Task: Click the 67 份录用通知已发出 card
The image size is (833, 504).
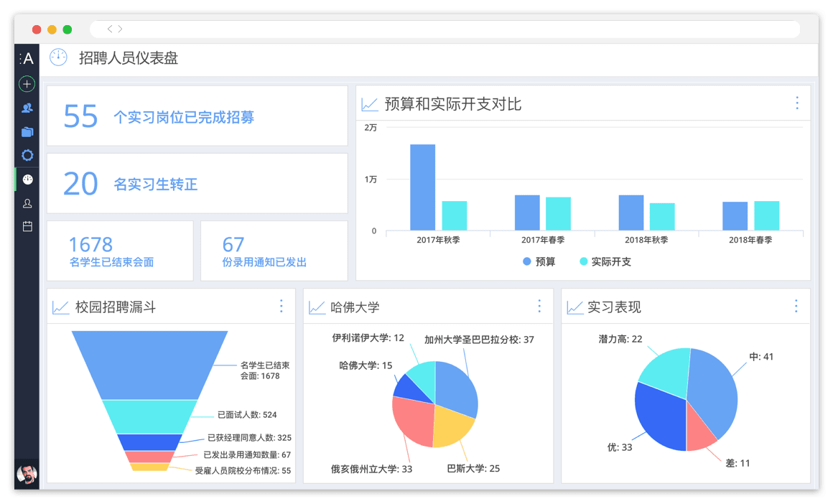Action: [x=274, y=251]
